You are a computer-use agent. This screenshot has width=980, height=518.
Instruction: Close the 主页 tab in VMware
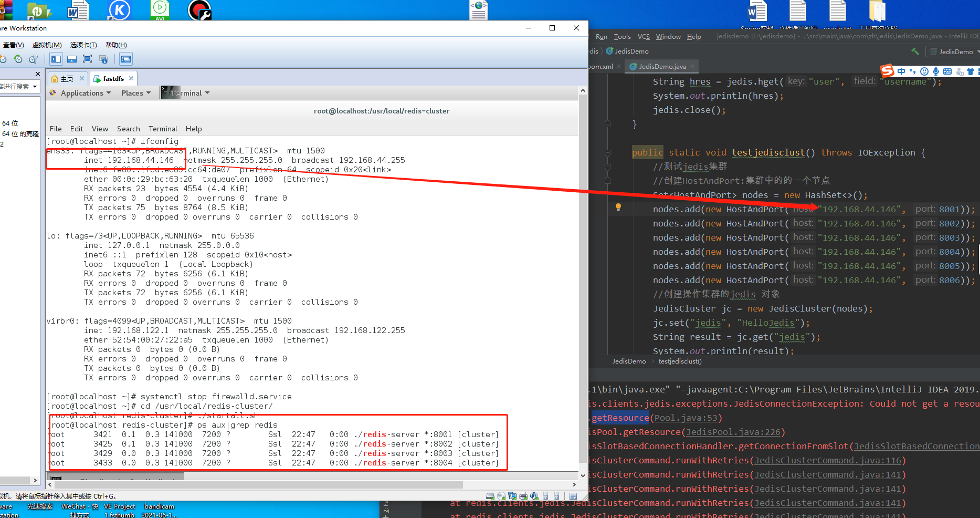[x=82, y=78]
